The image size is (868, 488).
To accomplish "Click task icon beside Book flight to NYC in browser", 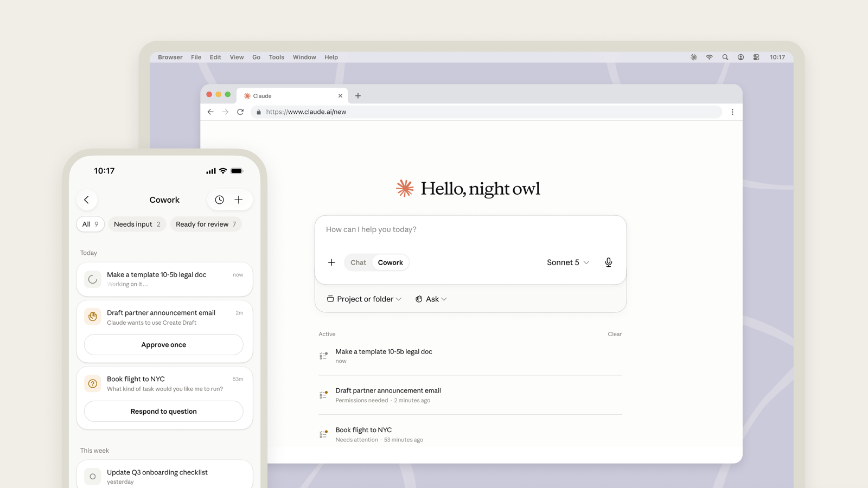I will point(323,434).
